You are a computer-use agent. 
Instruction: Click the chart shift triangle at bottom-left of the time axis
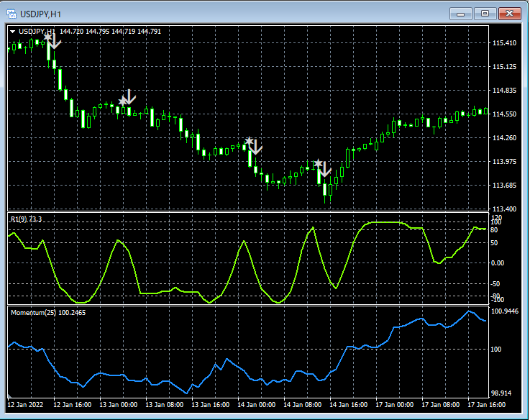(10, 398)
